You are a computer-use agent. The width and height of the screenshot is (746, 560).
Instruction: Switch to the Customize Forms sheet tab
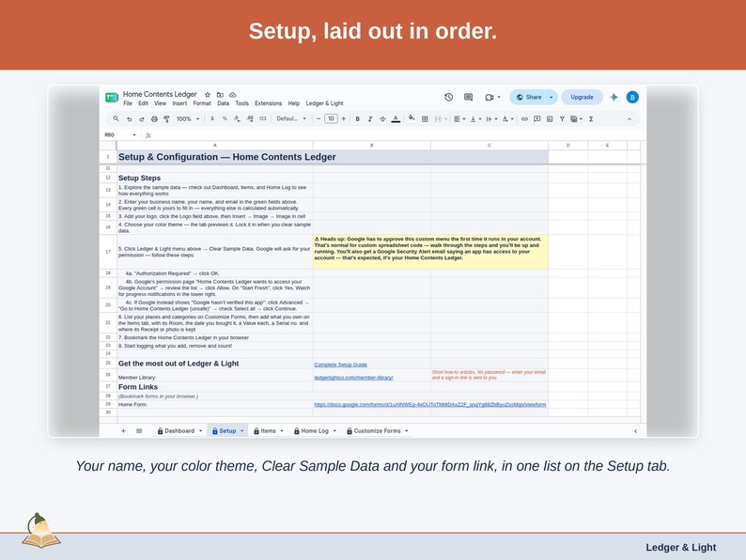click(x=378, y=431)
